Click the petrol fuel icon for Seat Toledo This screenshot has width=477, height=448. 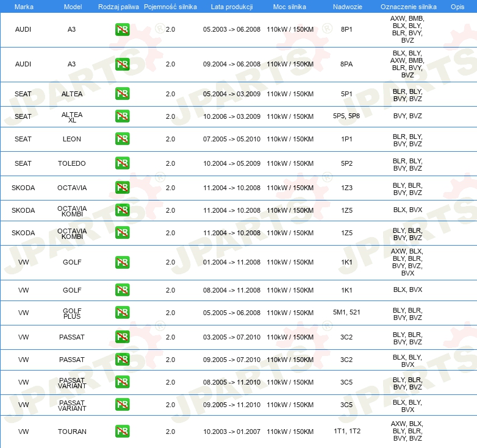[x=122, y=163]
